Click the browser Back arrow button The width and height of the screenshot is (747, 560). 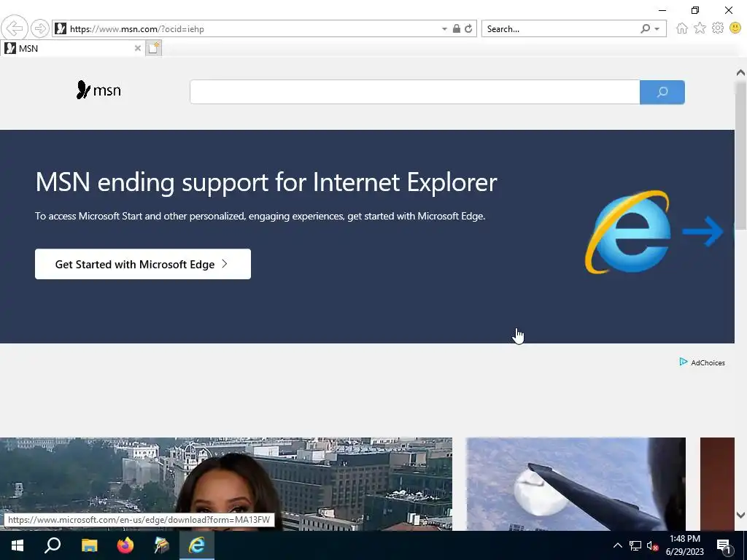(15, 28)
